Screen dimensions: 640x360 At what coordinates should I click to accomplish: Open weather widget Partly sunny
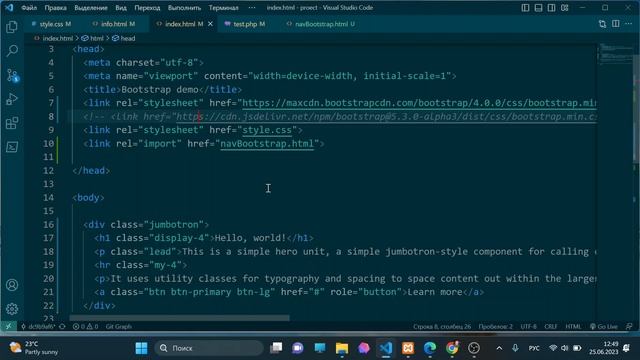coord(33,348)
